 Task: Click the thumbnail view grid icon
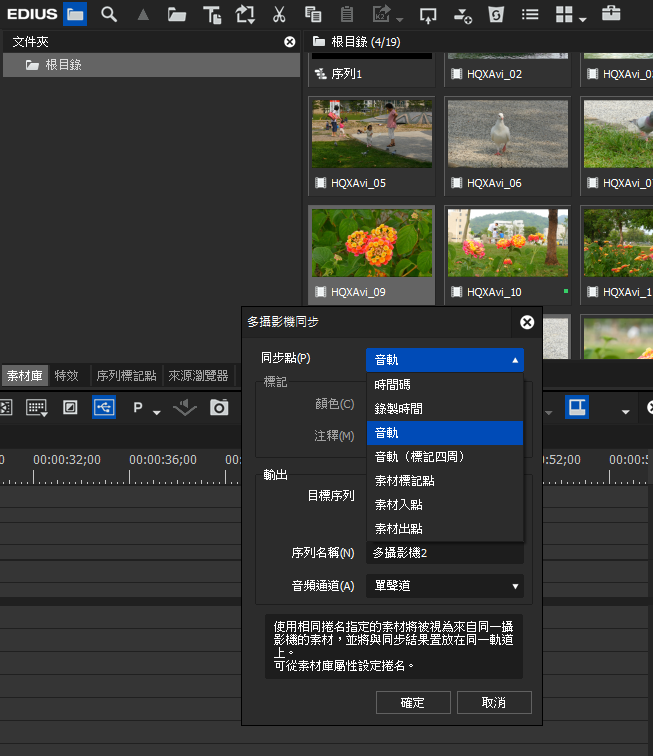point(564,15)
